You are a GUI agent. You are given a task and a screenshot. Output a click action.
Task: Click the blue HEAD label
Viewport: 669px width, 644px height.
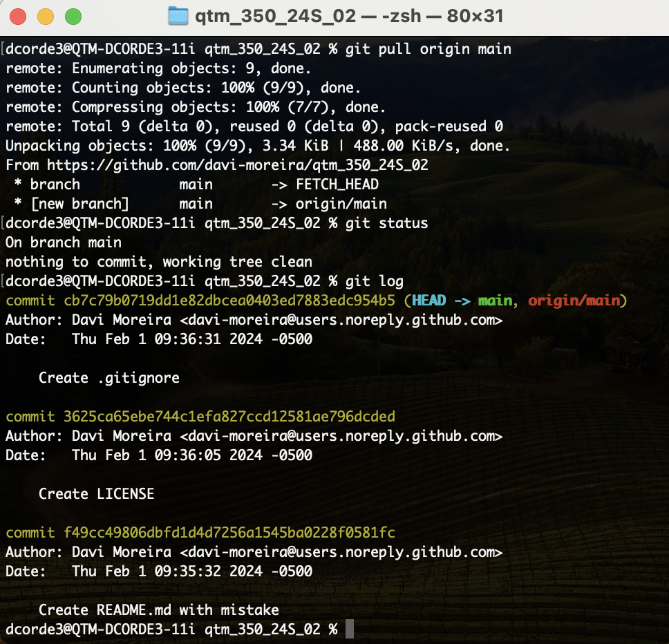428,301
